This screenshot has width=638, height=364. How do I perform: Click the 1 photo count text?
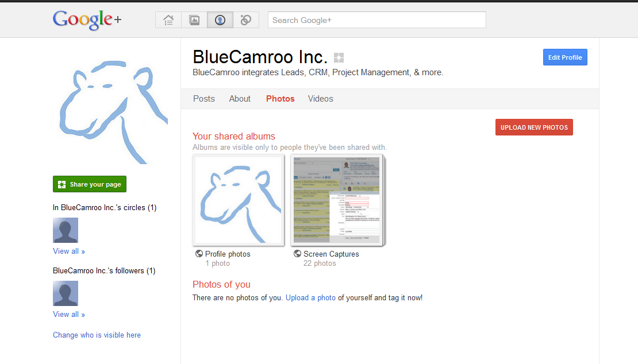tap(218, 264)
